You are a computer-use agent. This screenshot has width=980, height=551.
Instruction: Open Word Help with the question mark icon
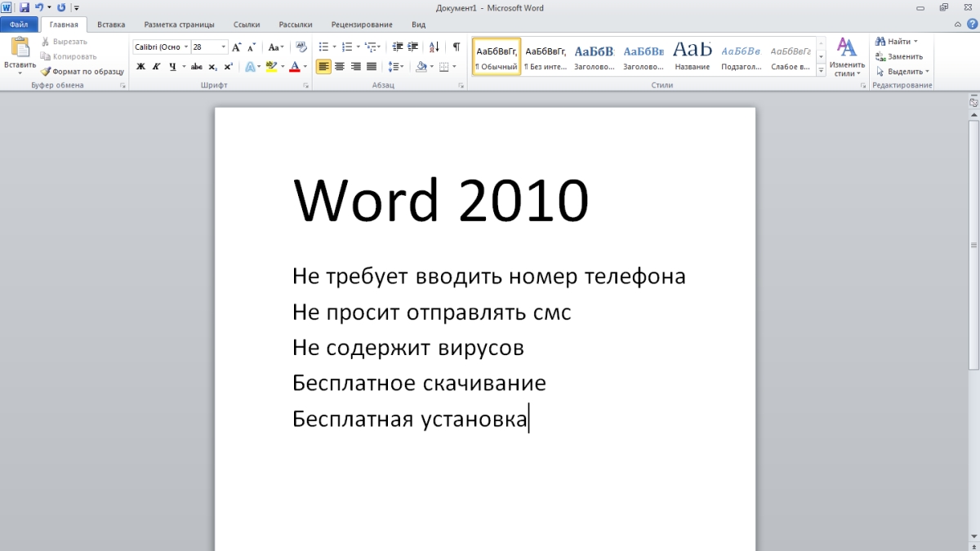(971, 24)
